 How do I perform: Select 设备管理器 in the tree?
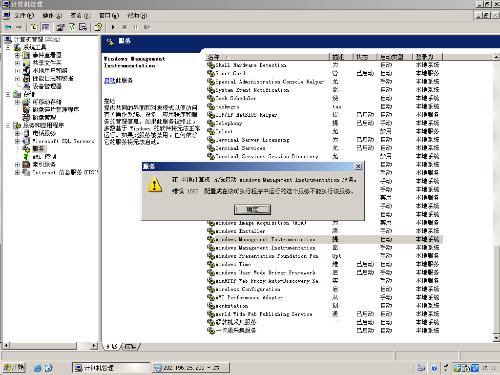[47, 86]
